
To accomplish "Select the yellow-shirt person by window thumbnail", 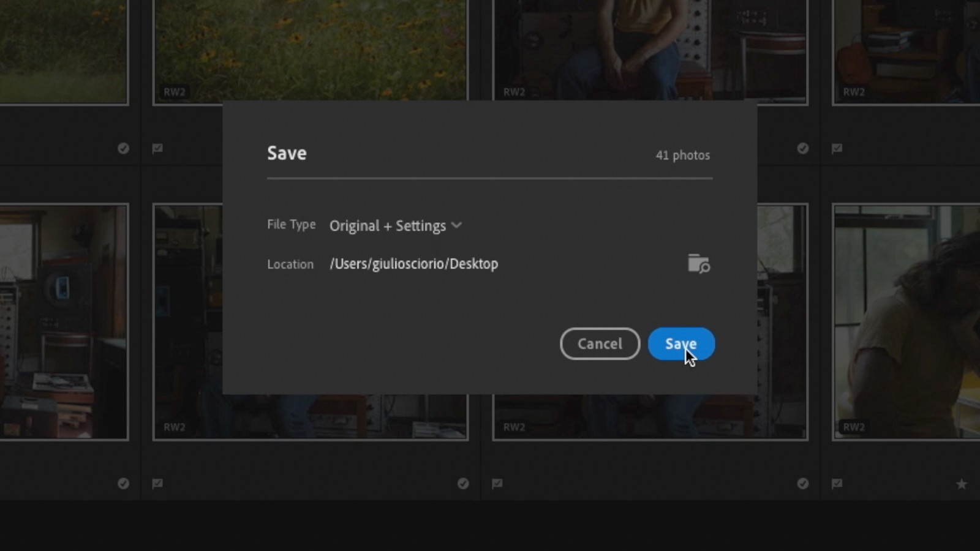I will tap(907, 321).
